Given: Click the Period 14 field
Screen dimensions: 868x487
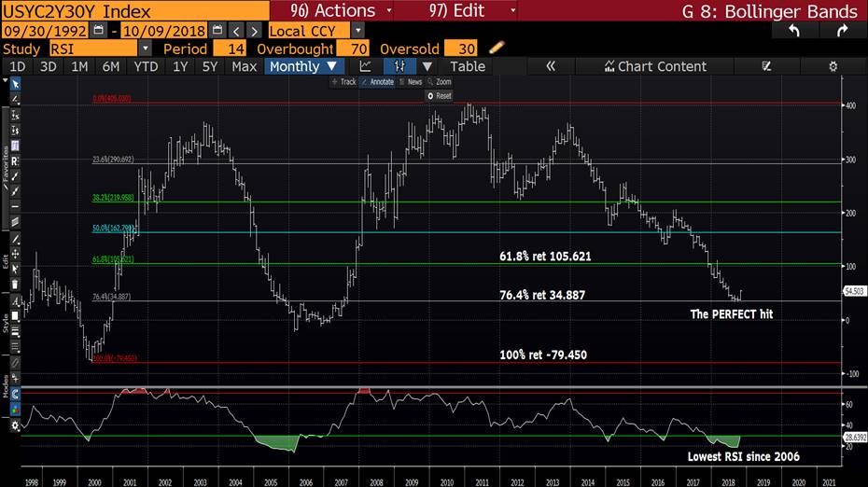Looking at the screenshot, I should [x=230, y=49].
